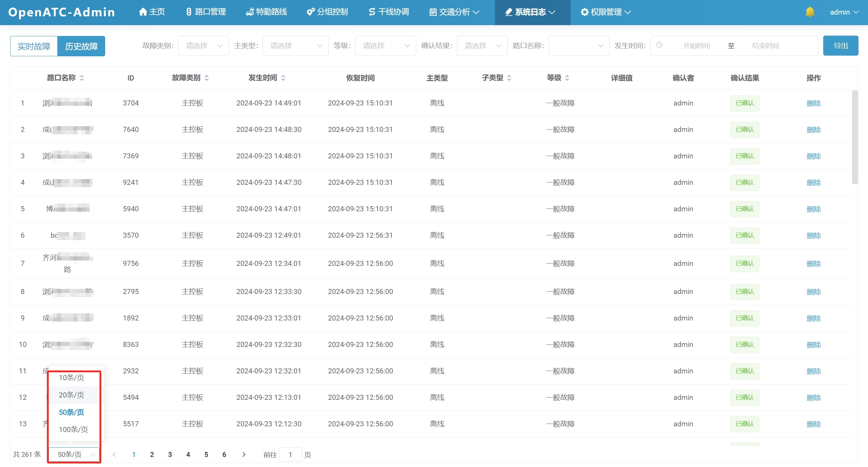This screenshot has height=467, width=868.
Task: Click sort icon next to 发生时间
Action: (x=283, y=78)
